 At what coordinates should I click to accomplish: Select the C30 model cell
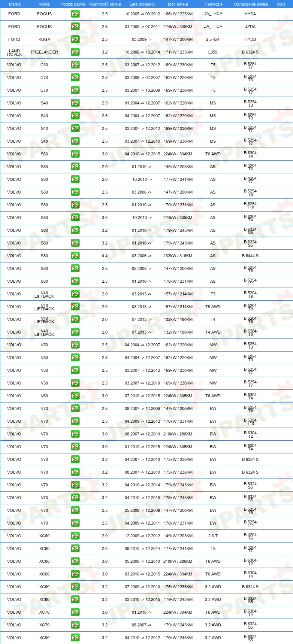coord(44,65)
